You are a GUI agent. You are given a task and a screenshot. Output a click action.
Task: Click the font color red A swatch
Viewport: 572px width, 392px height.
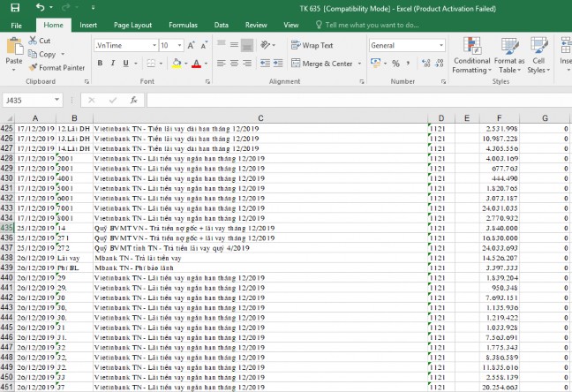194,64
